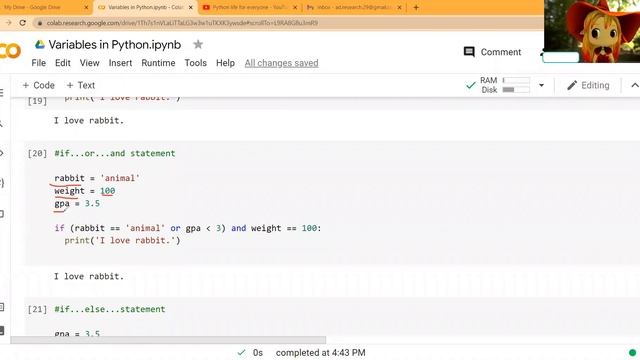The image size is (640, 360).
Task: Open a new browser tab
Action: (416, 7)
